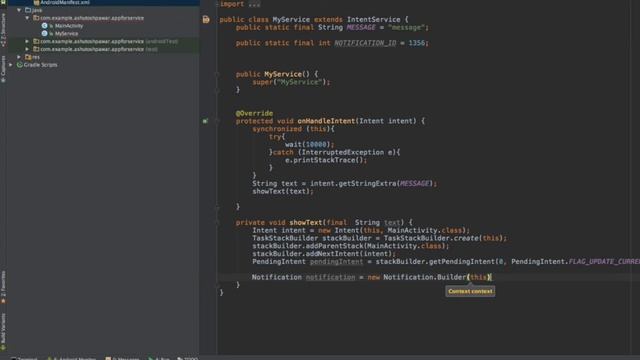Viewport: 640px width, 360px height.
Task: Click InterruptedException in the catch clause
Action: 342,152
